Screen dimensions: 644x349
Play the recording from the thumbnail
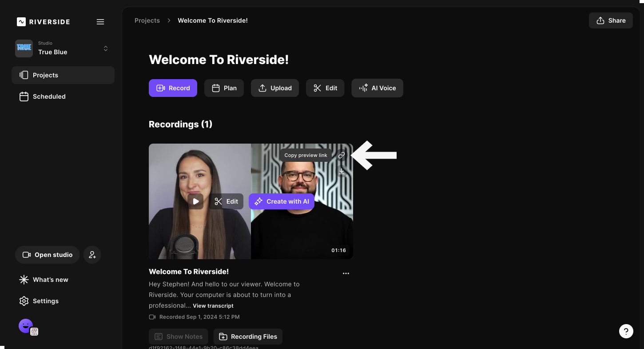coord(195,201)
